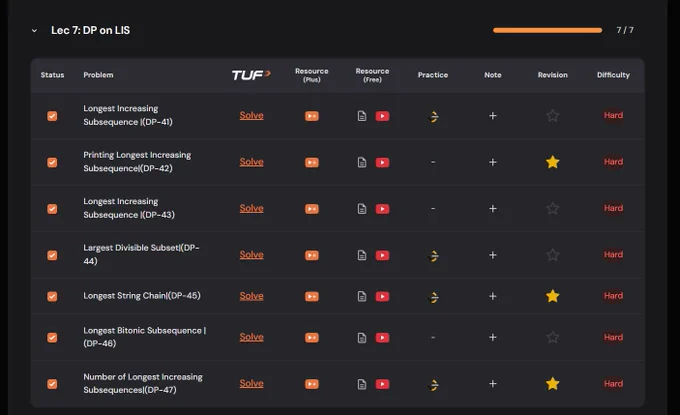Open article document for Largest Divisible Subset
Viewport: 680px width, 415px height.
(x=362, y=255)
